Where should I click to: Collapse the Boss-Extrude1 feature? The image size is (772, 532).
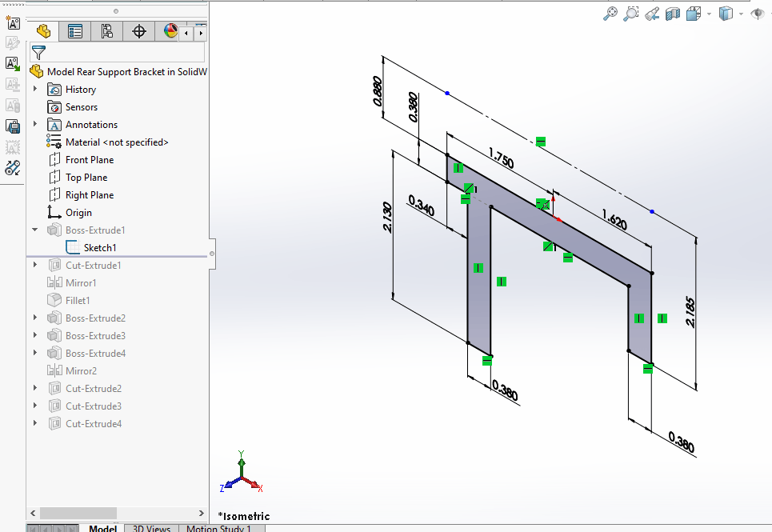[34, 230]
